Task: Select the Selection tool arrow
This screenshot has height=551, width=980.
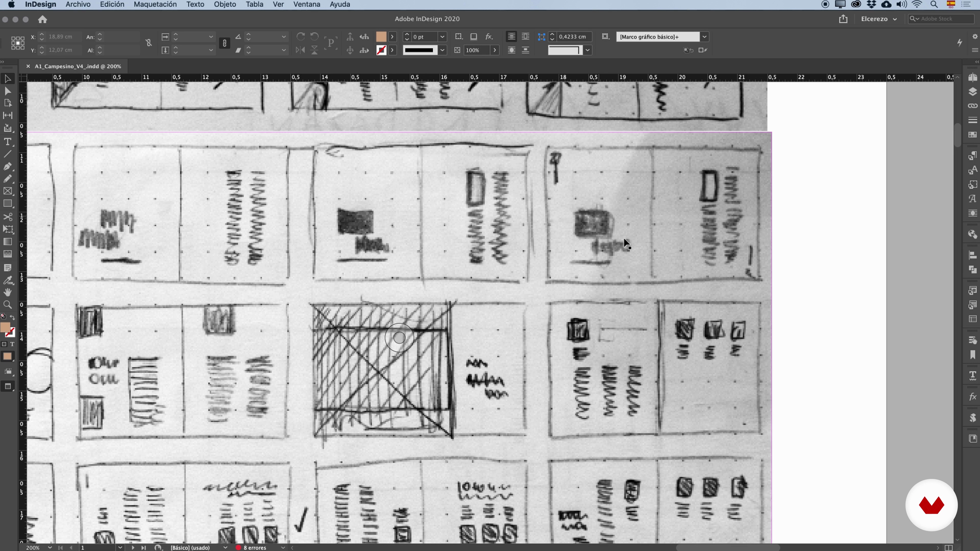Action: coord(8,79)
